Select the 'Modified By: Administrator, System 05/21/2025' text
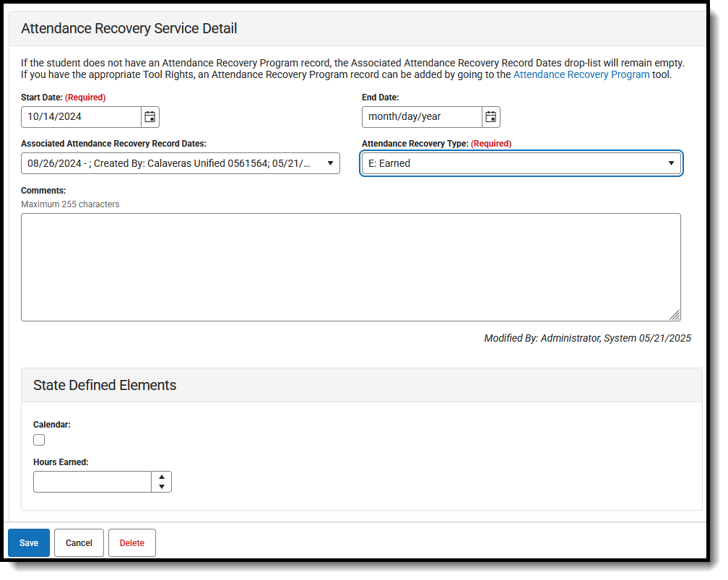Image resolution: width=728 pixels, height=580 pixels. [587, 339]
